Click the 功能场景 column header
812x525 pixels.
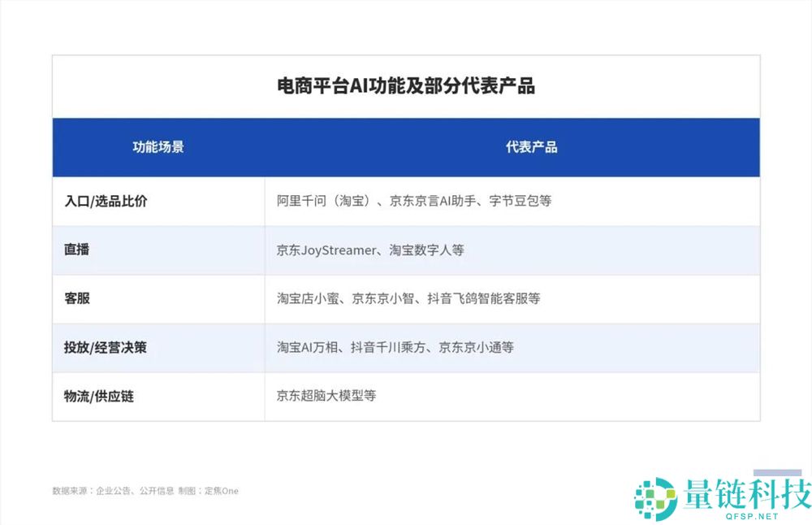coord(158,147)
